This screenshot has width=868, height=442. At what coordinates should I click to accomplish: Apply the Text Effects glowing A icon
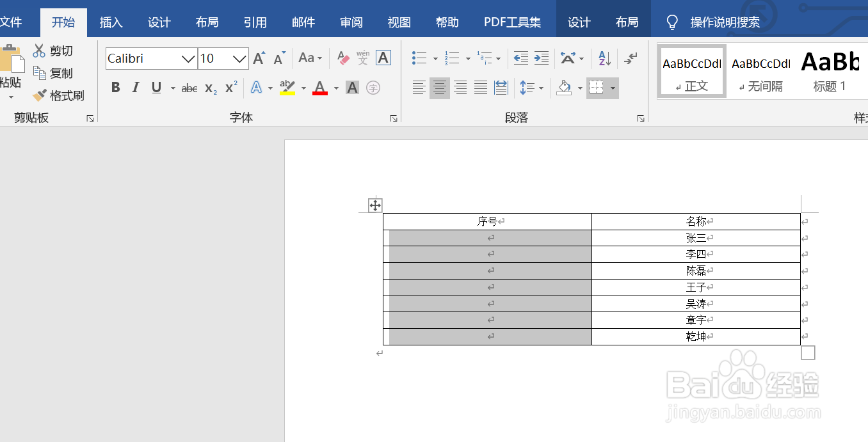[257, 88]
